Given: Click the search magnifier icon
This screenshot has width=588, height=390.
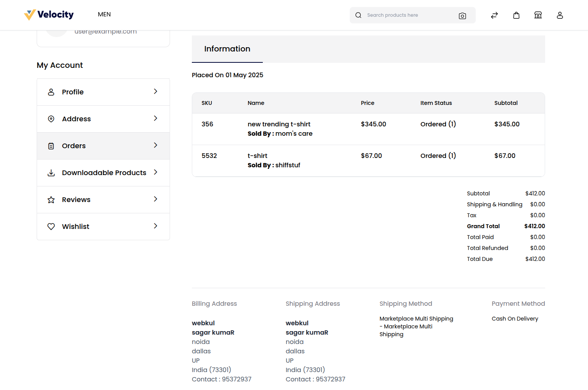Looking at the screenshot, I should pyautogui.click(x=358, y=15).
